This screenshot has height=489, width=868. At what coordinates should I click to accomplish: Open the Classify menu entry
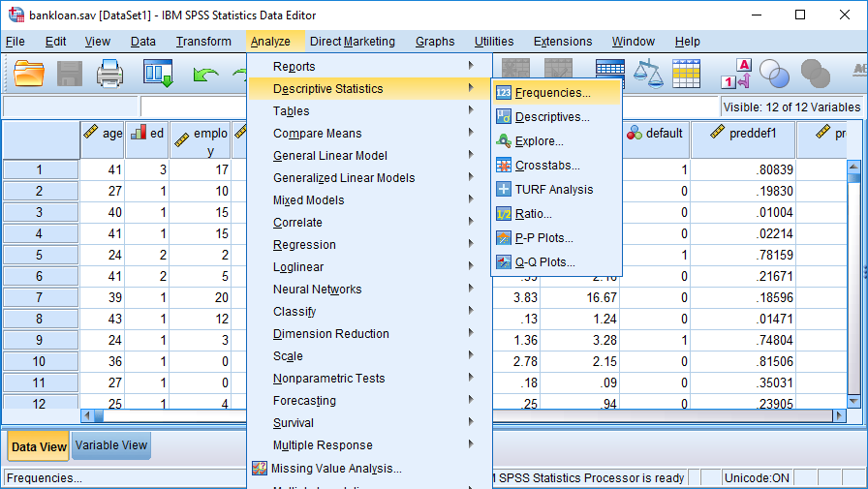point(370,312)
